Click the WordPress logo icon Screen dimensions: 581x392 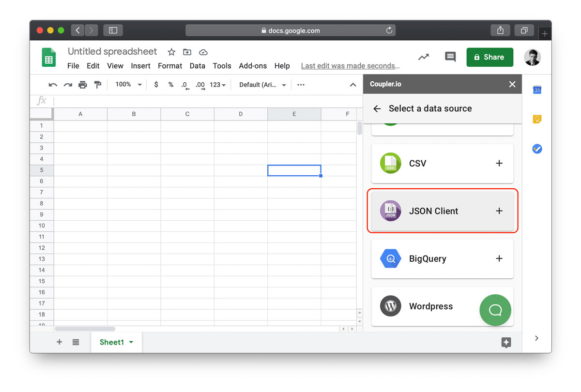[x=391, y=306]
